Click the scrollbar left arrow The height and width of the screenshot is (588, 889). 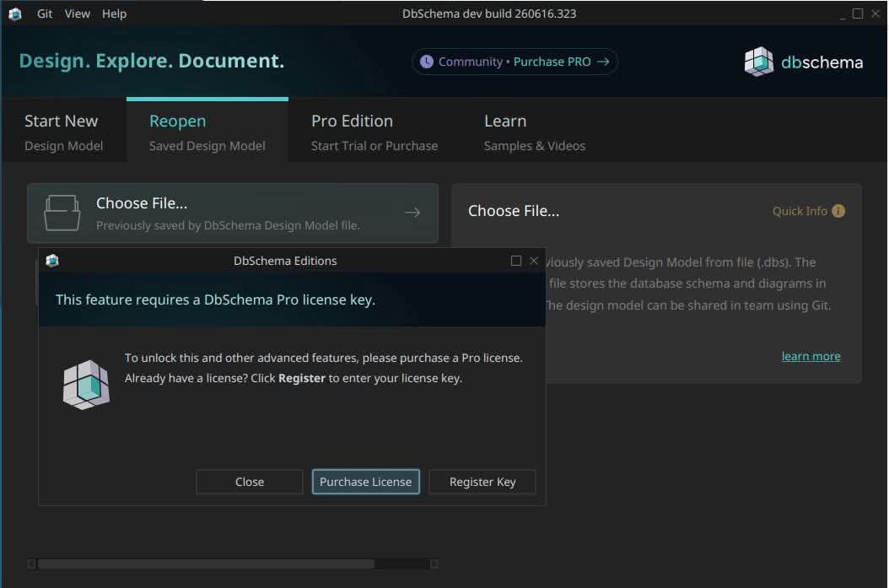[x=32, y=564]
